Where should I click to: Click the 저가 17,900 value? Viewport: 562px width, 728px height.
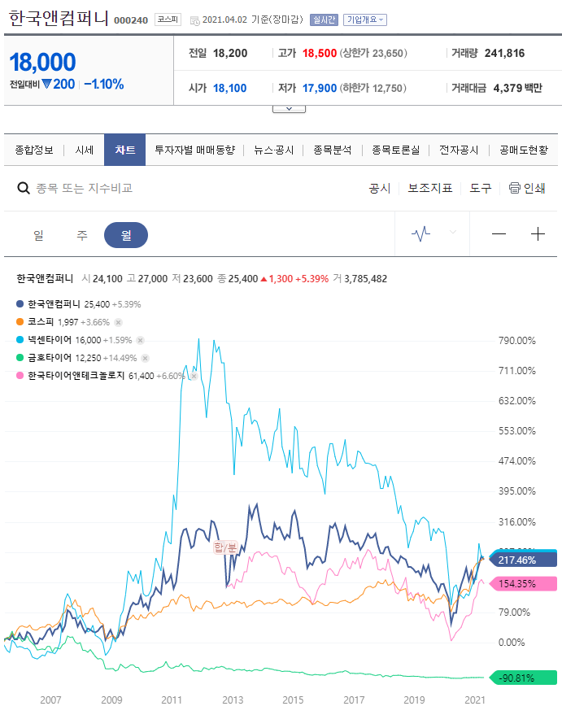tap(320, 88)
